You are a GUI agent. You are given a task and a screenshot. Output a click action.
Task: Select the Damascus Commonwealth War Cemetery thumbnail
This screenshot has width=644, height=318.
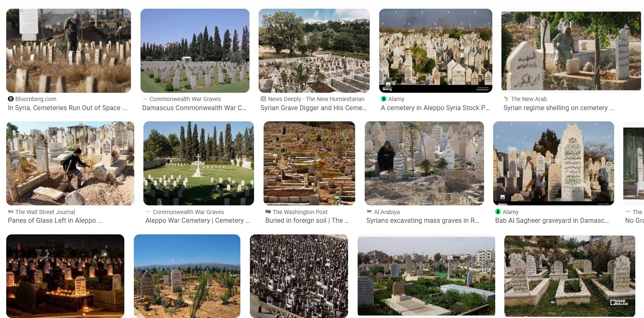(x=195, y=51)
